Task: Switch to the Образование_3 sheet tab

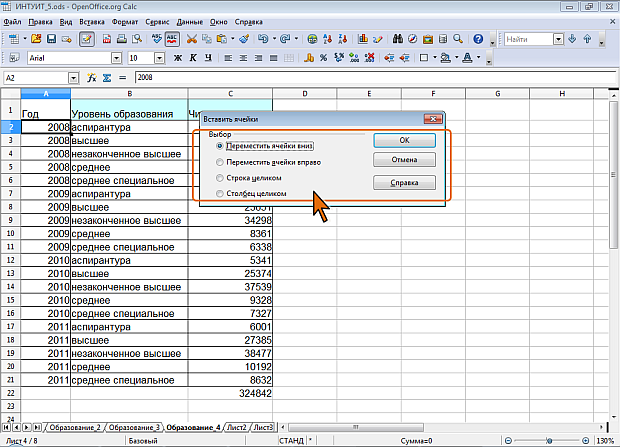Action: (x=134, y=427)
